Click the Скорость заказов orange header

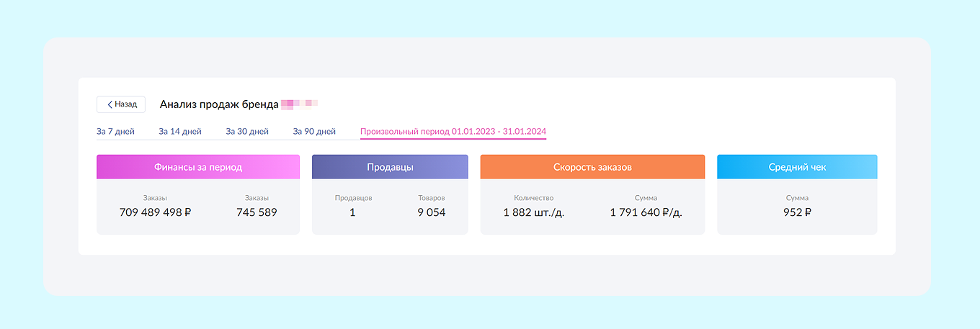coord(592,167)
